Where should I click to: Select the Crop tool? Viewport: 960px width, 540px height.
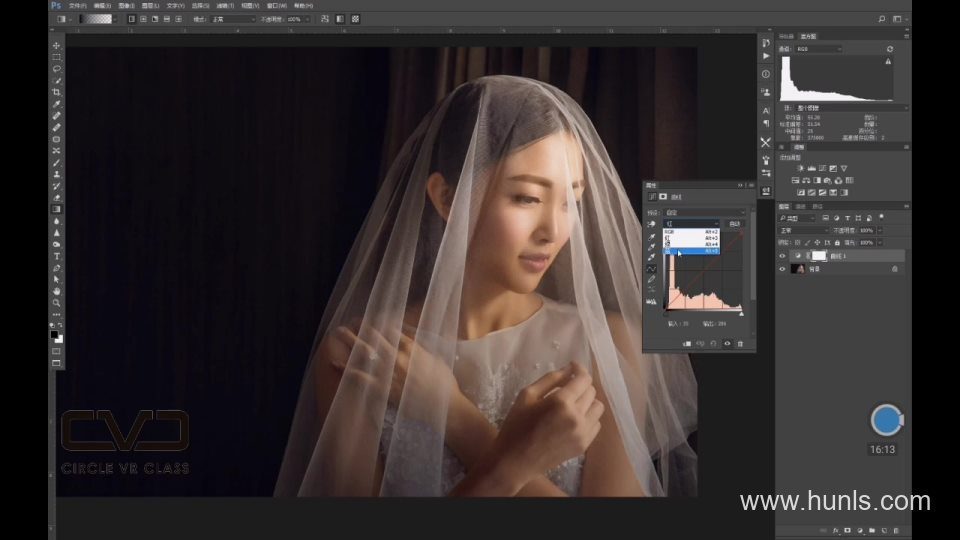click(x=56, y=92)
